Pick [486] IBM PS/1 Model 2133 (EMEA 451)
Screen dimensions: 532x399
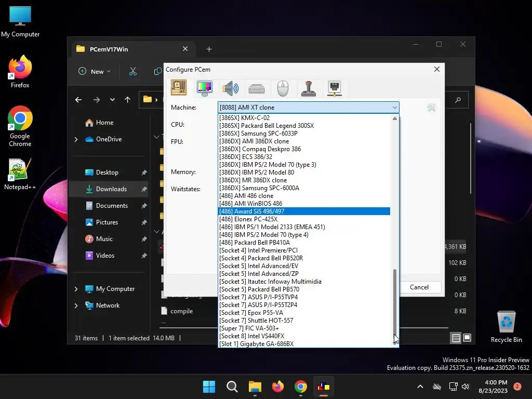[304, 227]
